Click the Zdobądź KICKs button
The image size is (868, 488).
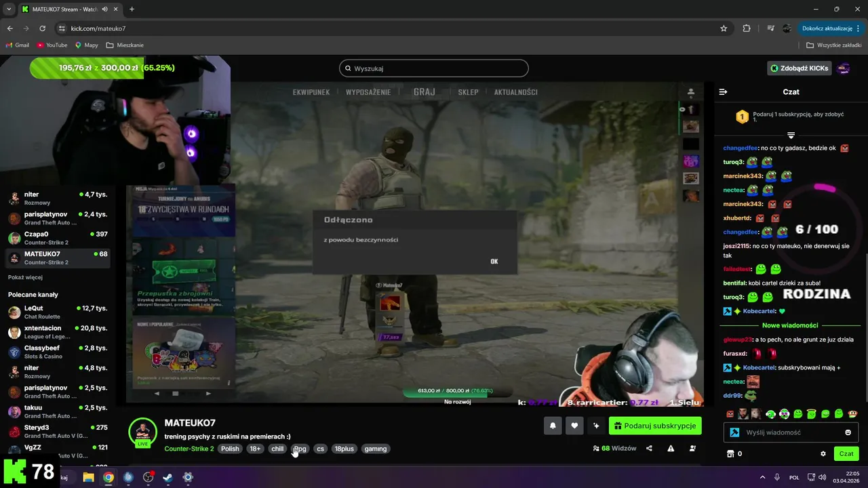(x=799, y=68)
